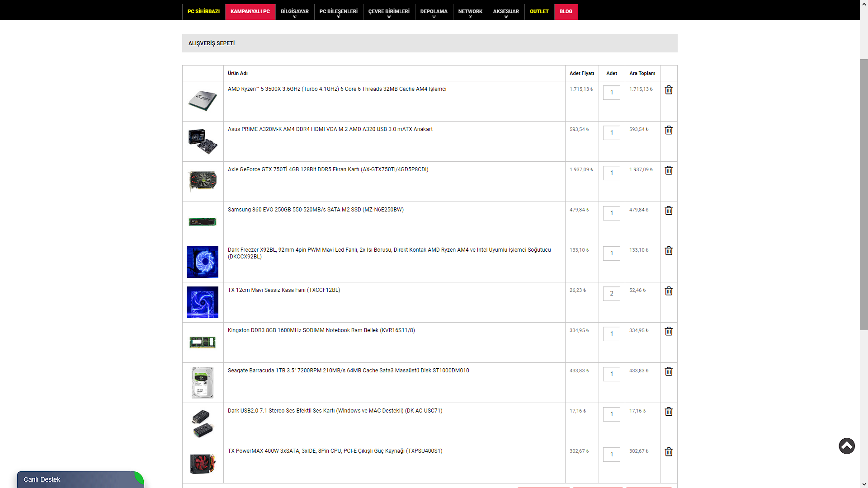Open the BLOG menu item
Image resolution: width=868 pixels, height=488 pixels.
pos(566,11)
